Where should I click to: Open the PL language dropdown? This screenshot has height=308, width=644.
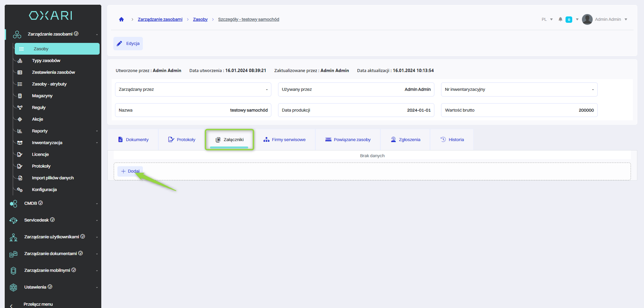point(547,19)
